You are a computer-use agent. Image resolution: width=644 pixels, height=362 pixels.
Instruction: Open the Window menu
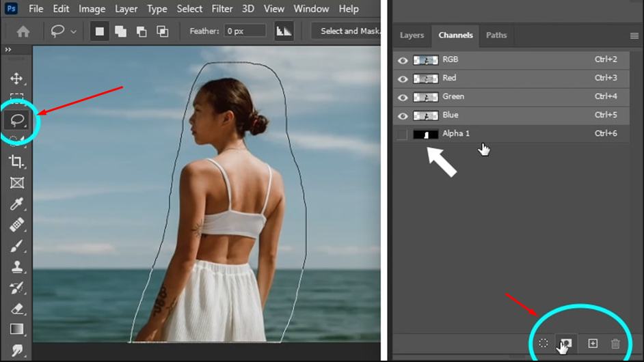click(311, 9)
